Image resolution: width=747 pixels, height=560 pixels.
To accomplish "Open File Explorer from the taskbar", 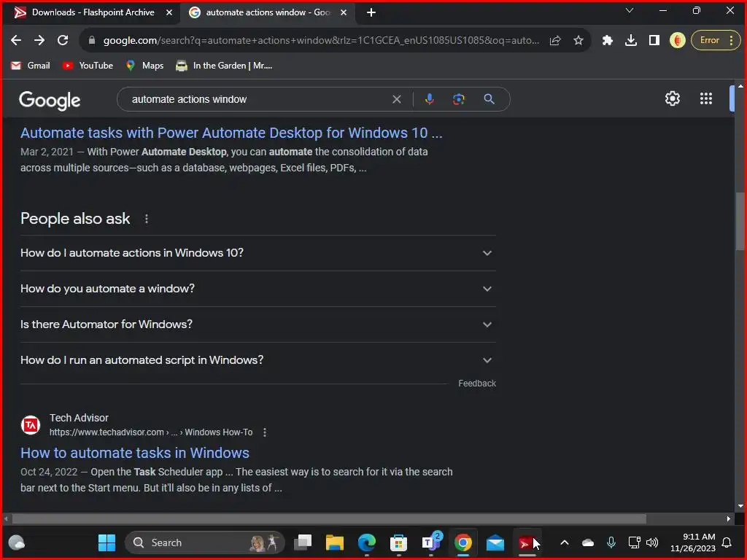I will [x=334, y=542].
